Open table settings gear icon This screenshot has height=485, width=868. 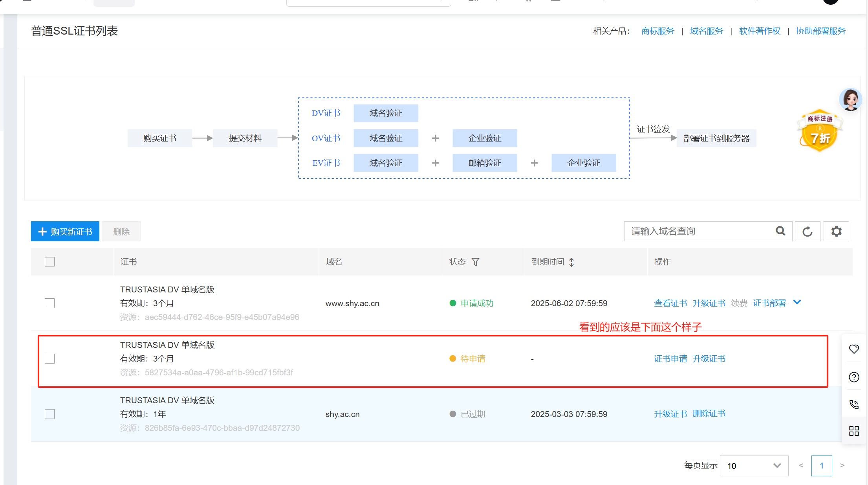point(836,231)
